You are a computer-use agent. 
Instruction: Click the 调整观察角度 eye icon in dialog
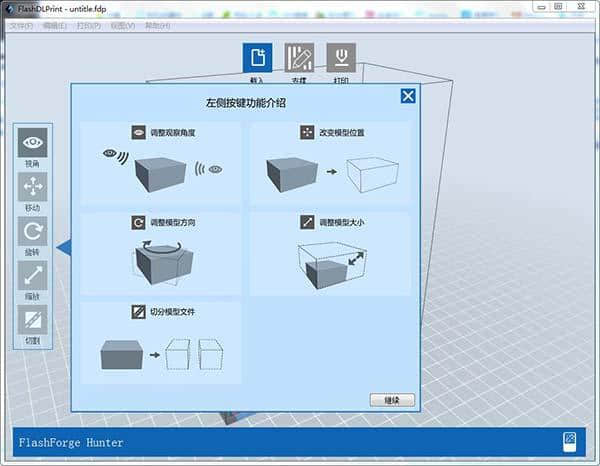click(139, 132)
